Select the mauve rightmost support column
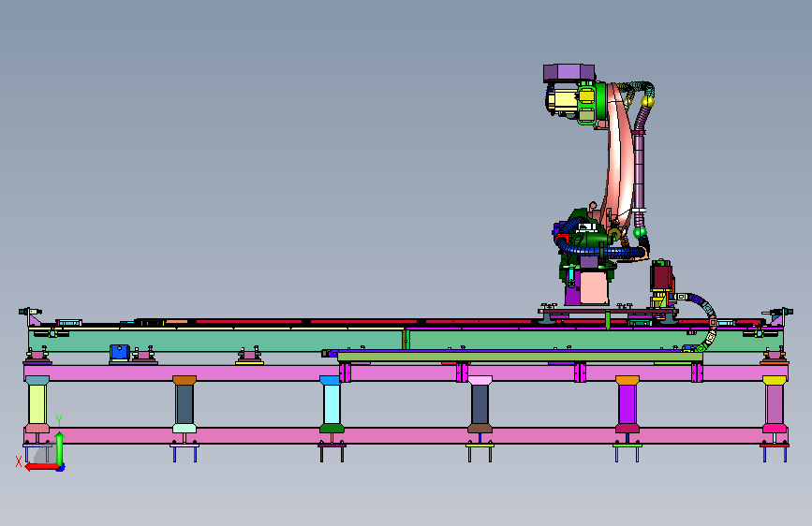This screenshot has height=526, width=812. 775,404
